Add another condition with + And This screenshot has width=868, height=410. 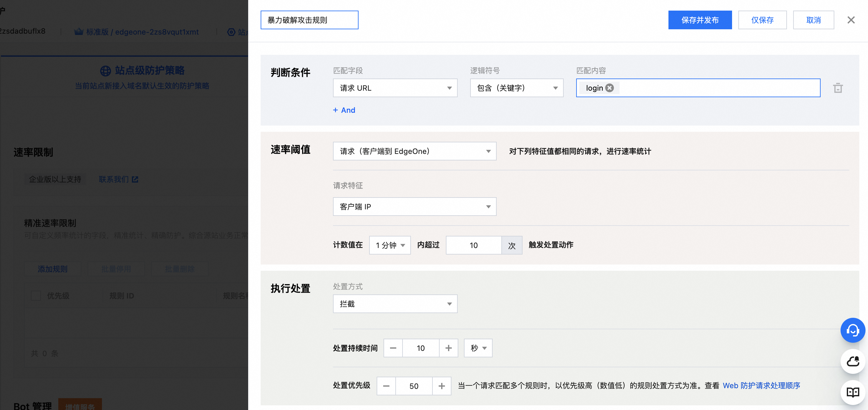[x=344, y=110]
